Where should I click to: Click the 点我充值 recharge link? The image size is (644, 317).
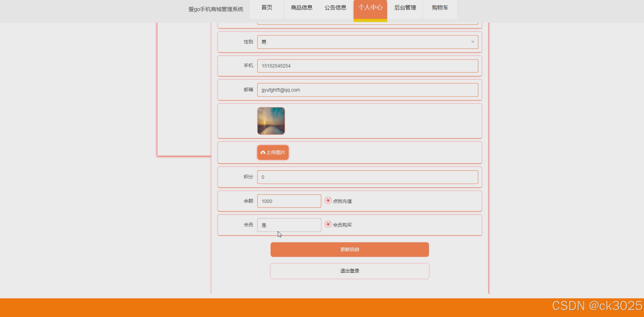pos(342,201)
